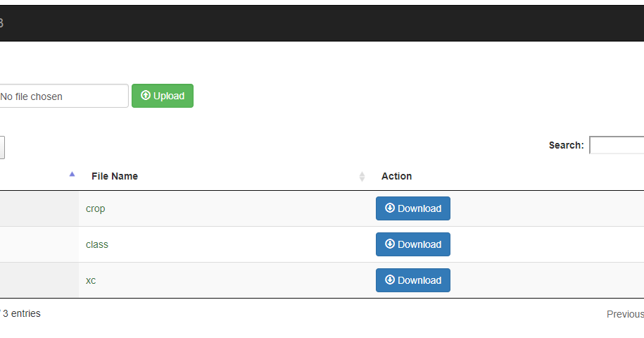Screen dimensions: 644x338
Task: Open the entries-per-page dropdown at left edge
Action: (x=2, y=147)
